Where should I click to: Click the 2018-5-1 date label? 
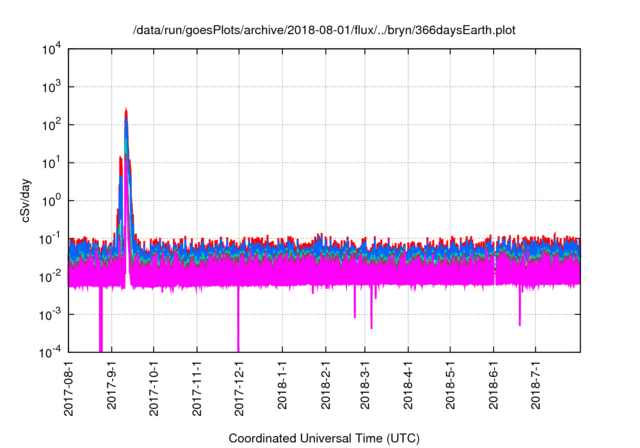450,385
